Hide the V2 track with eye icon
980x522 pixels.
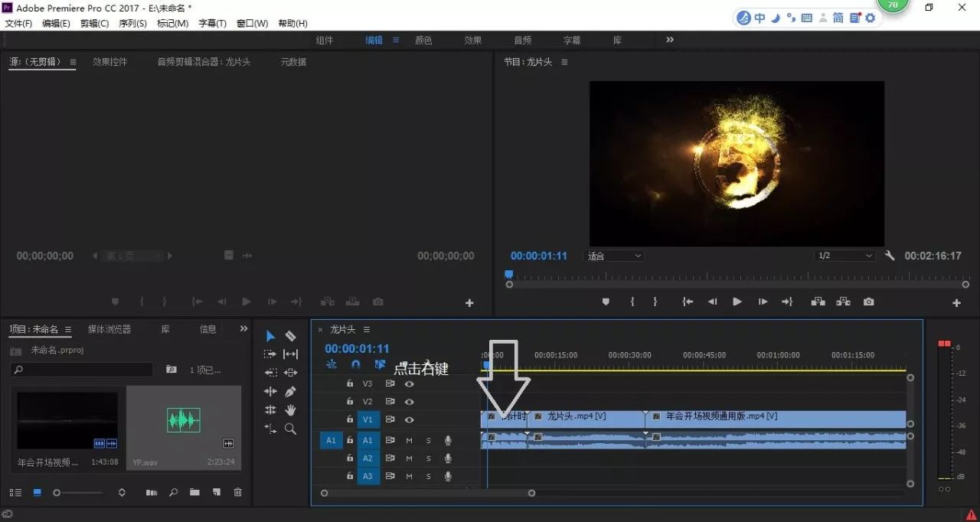coord(410,402)
